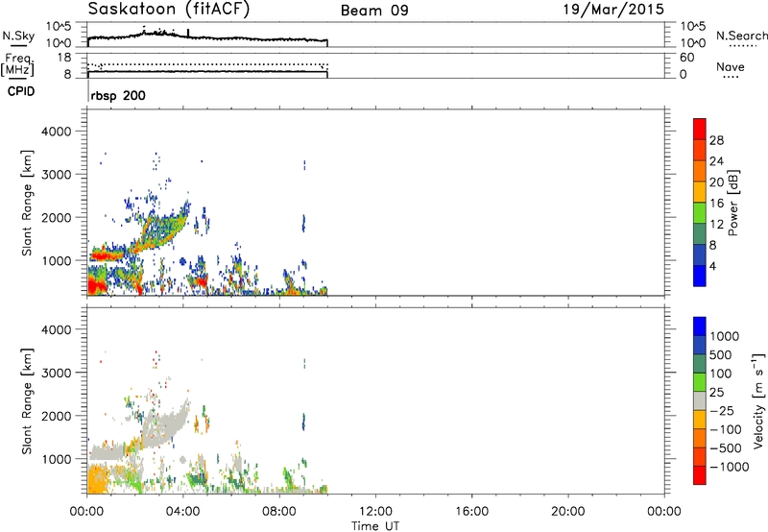Pick the yellow 16–20 dB power colorbar segment
Viewport: 768px width, 532px height.
click(700, 191)
